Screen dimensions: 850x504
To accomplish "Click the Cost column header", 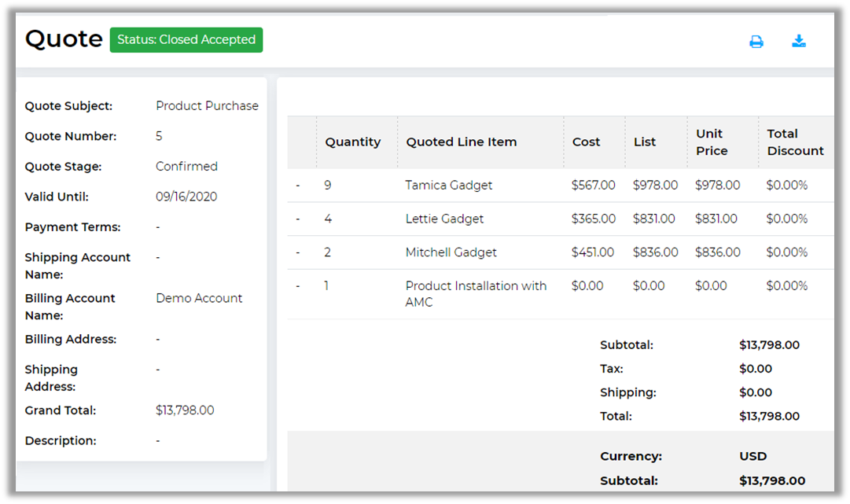I will [586, 142].
